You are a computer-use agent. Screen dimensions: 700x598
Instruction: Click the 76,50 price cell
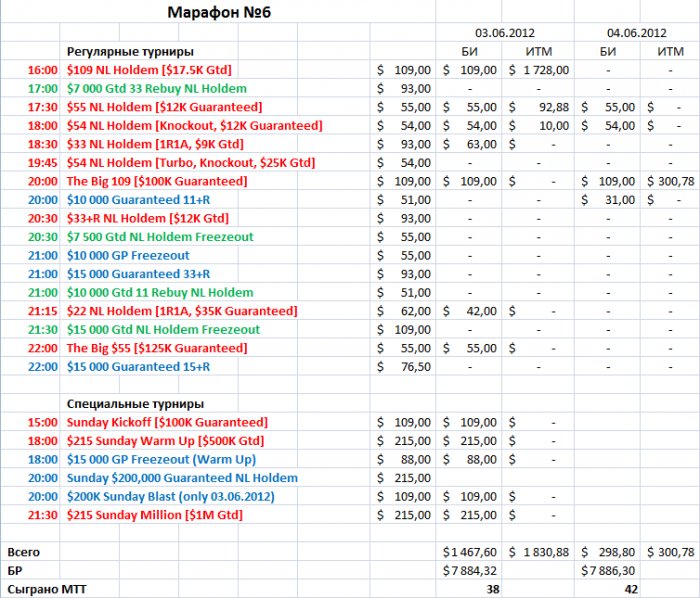coord(404,367)
